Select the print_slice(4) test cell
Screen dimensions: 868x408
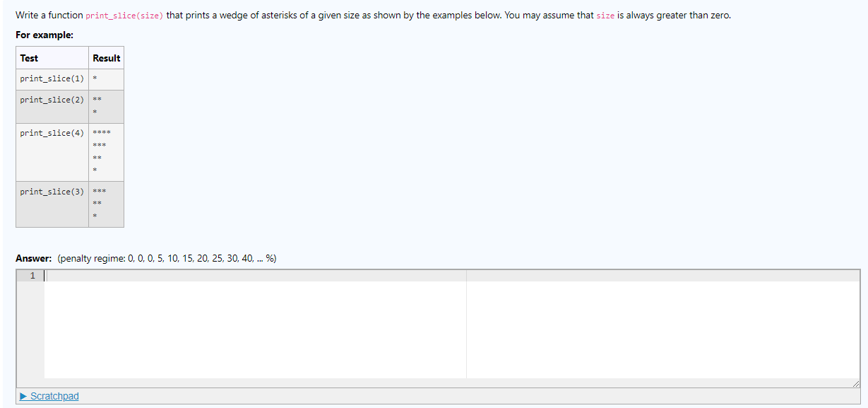click(x=52, y=133)
